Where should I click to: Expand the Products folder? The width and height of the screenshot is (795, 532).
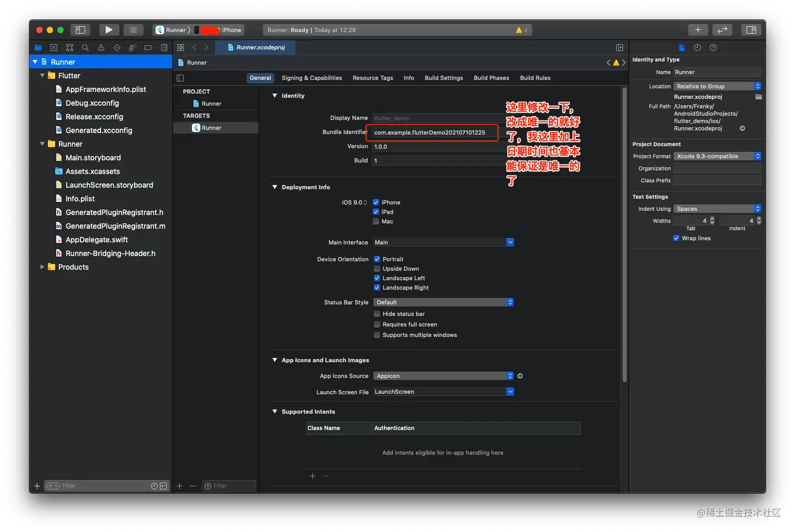click(x=43, y=267)
